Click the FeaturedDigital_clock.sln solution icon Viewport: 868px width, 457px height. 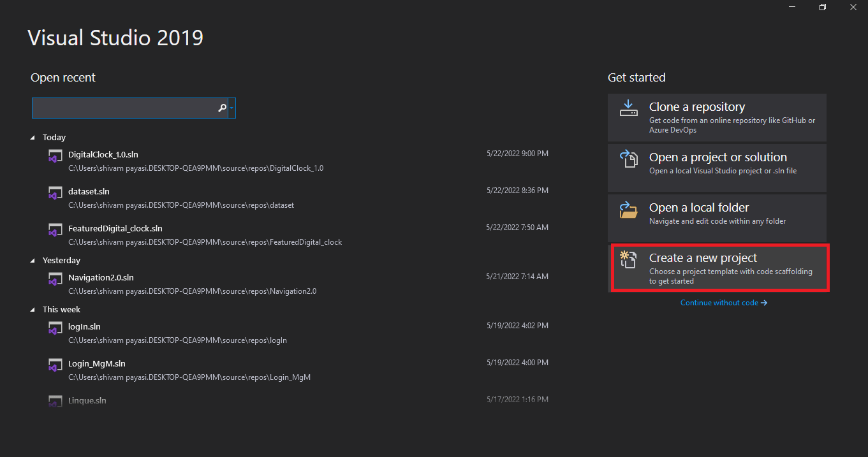click(x=55, y=229)
